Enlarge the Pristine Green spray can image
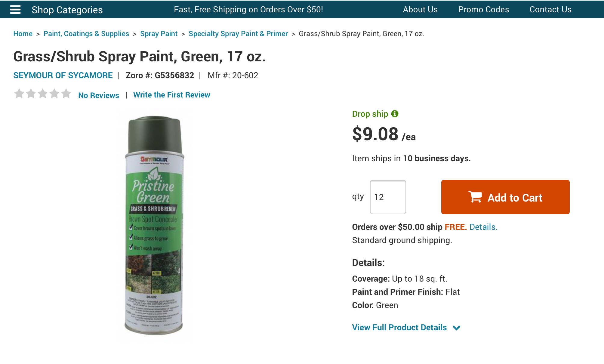 pos(154,226)
